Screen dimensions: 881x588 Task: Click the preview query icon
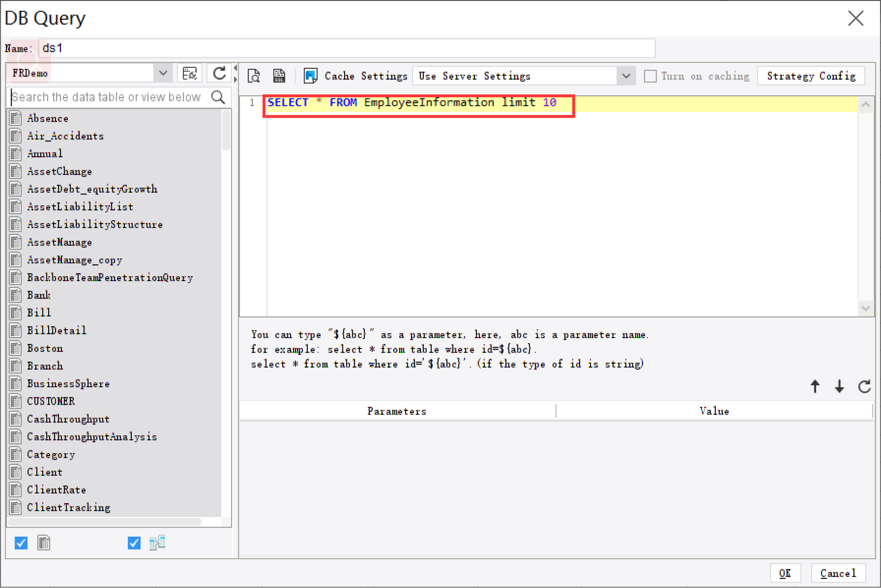254,76
